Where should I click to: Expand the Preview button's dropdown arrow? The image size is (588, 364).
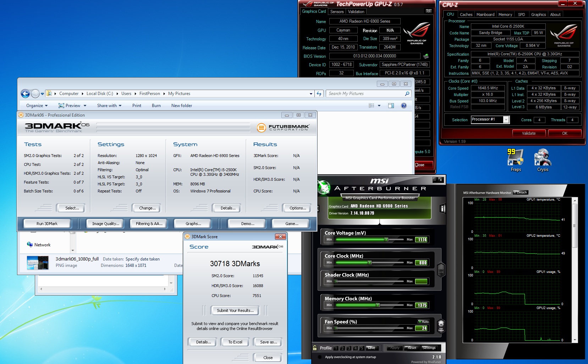tap(85, 106)
